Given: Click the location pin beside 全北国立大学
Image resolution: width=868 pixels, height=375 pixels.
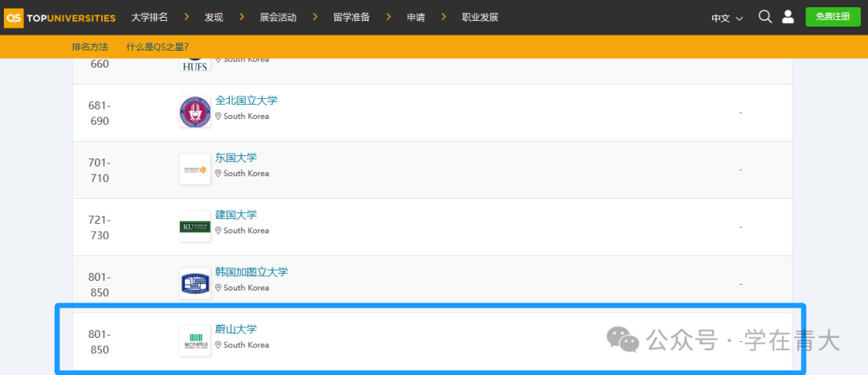Looking at the screenshot, I should pos(218,117).
